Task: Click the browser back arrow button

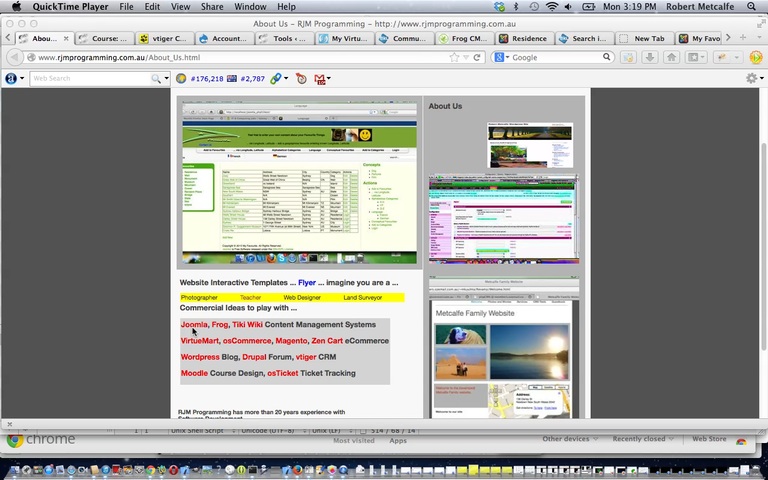Action: 15,57
